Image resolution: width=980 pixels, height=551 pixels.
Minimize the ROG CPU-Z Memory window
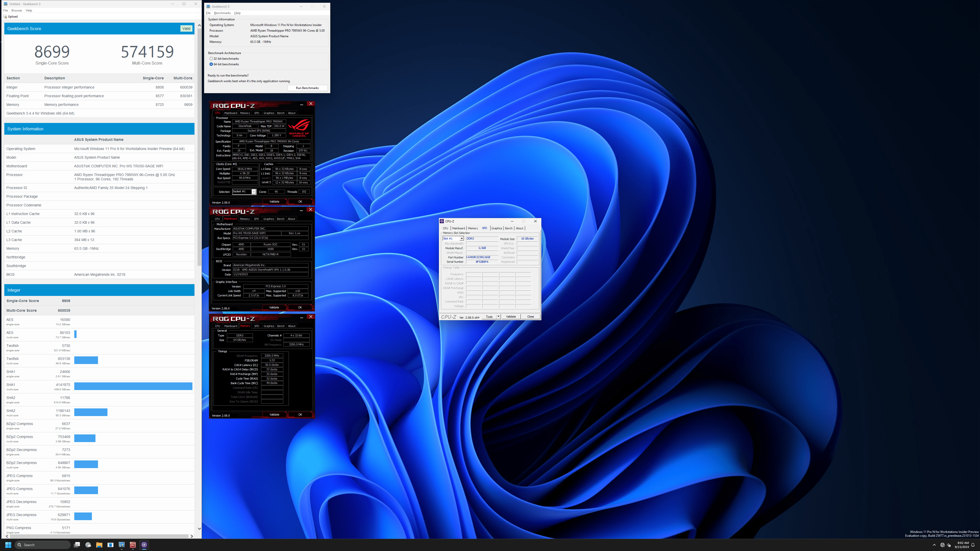pyautogui.click(x=301, y=317)
